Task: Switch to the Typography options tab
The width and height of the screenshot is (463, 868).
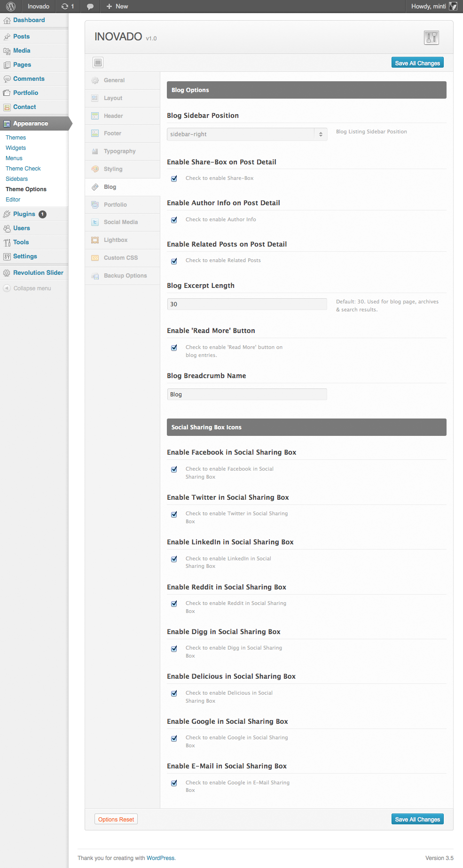Action: (119, 151)
